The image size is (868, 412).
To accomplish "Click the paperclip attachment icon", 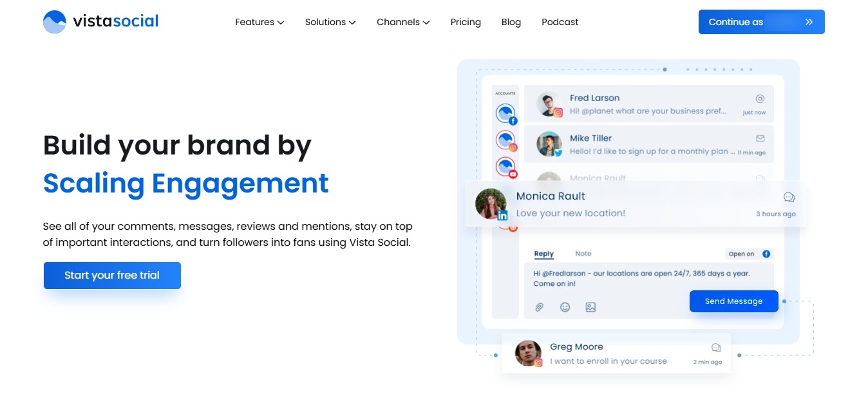I will point(540,307).
